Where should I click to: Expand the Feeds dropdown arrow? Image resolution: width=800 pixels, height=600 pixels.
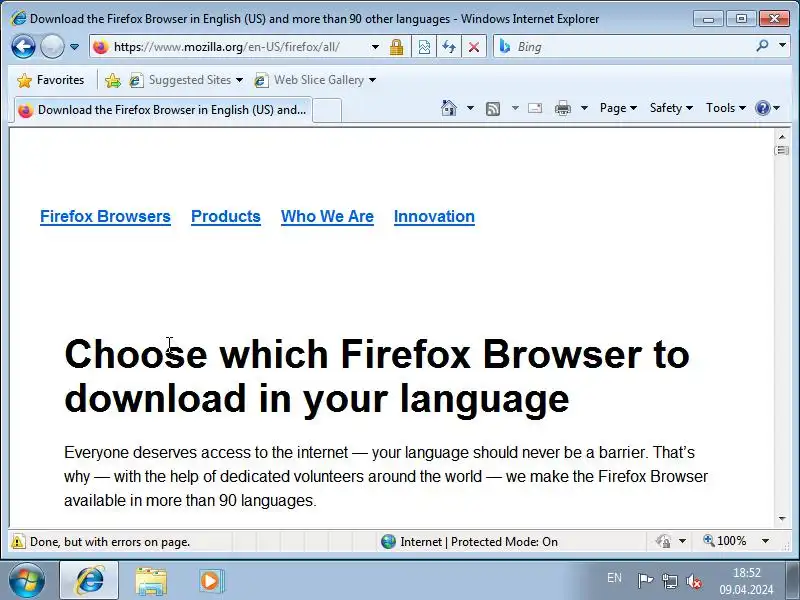click(x=515, y=108)
